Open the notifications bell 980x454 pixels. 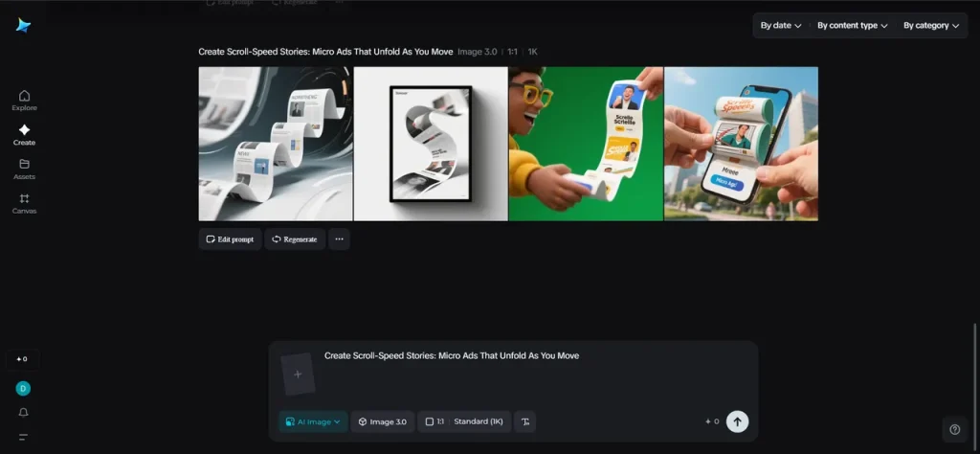coord(24,412)
